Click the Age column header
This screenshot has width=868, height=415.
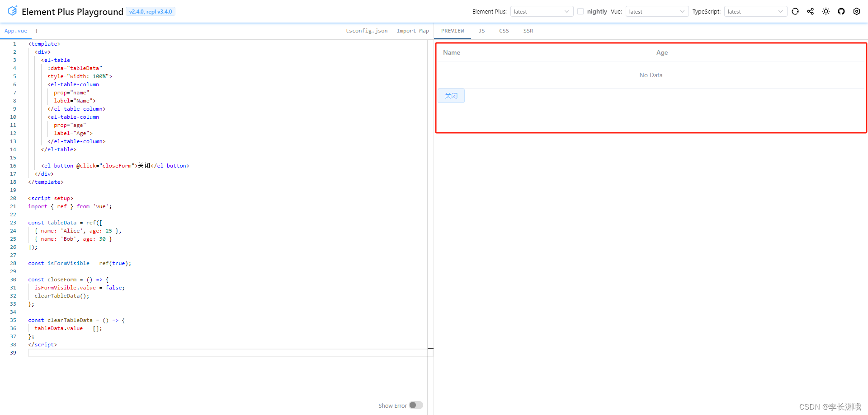pyautogui.click(x=662, y=52)
